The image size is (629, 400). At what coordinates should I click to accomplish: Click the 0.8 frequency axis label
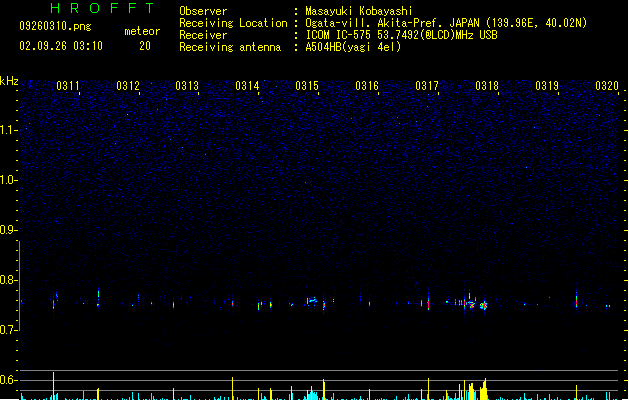click(8, 280)
